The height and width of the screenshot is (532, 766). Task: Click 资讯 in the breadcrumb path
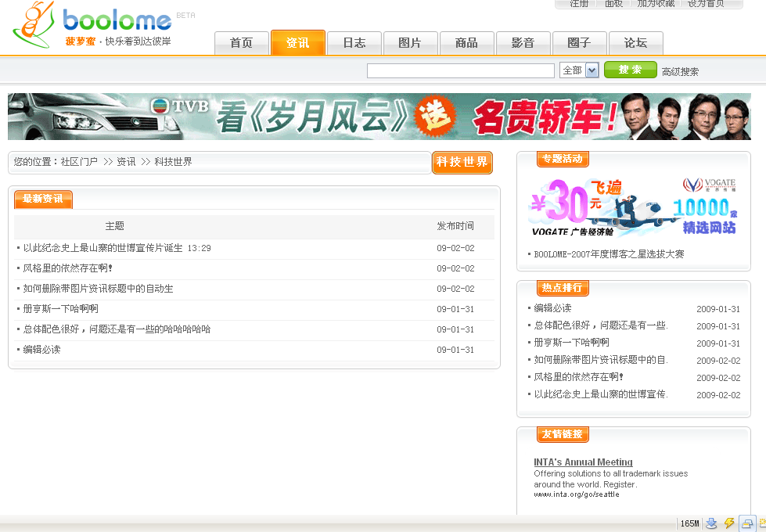tap(126, 162)
